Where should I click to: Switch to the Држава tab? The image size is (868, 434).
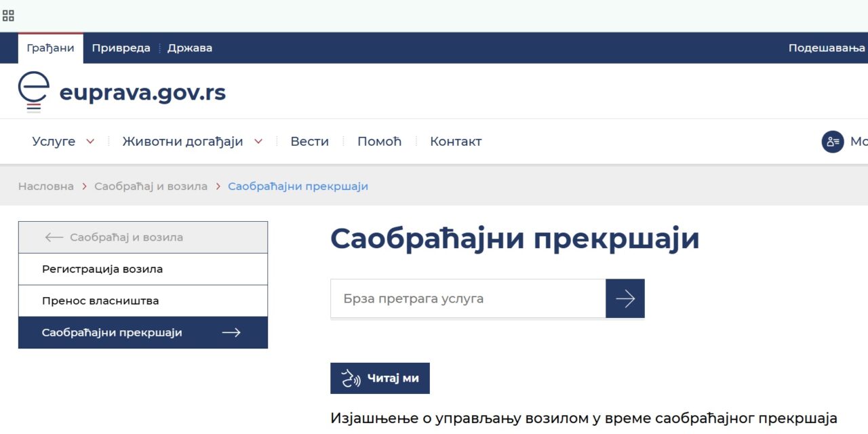[190, 47]
